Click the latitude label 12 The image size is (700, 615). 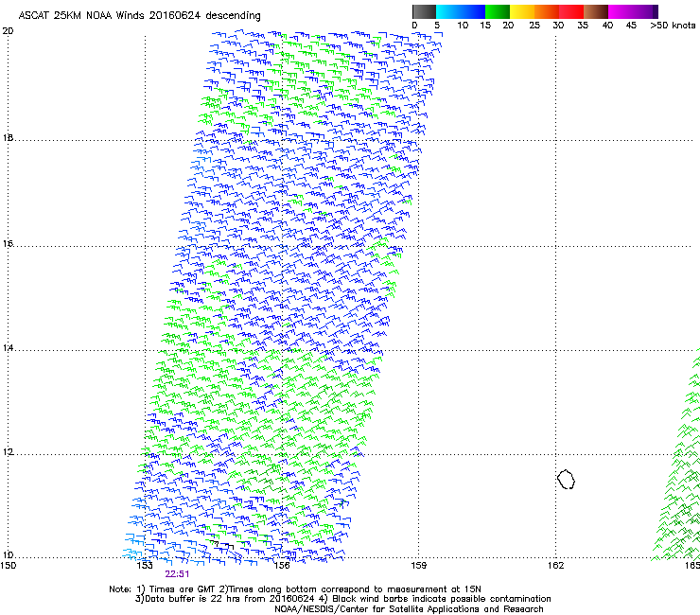pyautogui.click(x=8, y=452)
